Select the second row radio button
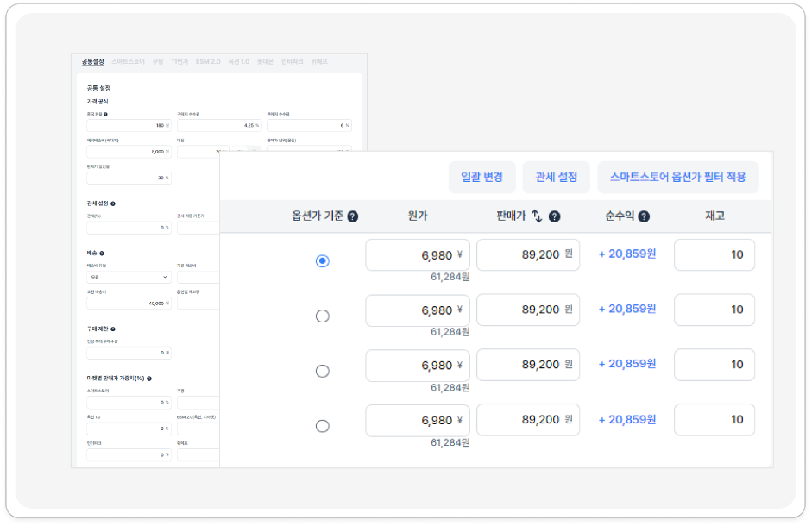812x526 pixels. (x=323, y=316)
